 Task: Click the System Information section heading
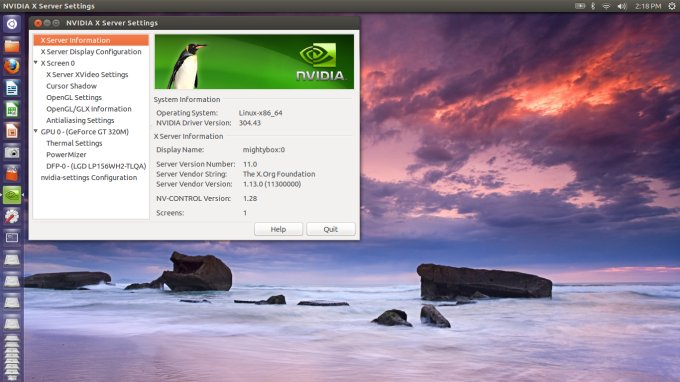pyautogui.click(x=187, y=100)
